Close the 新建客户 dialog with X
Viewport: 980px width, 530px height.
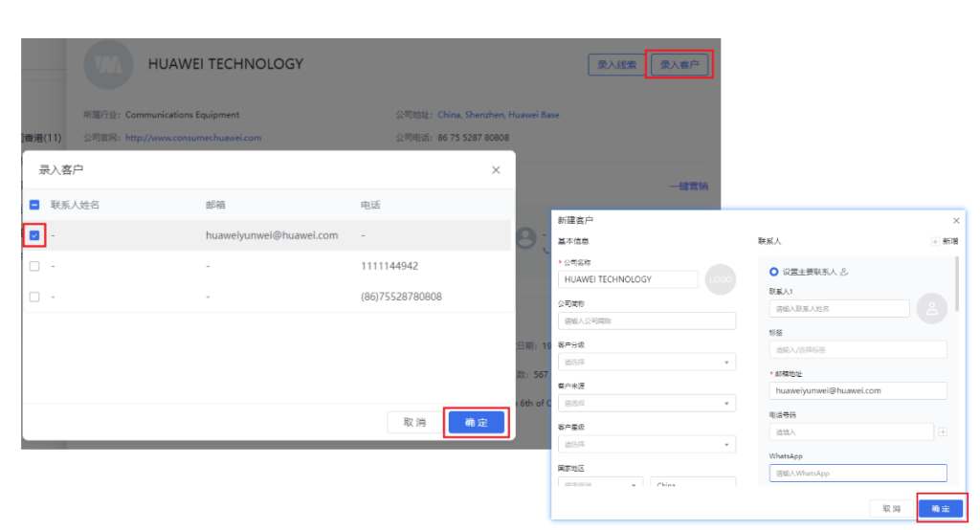pos(956,221)
